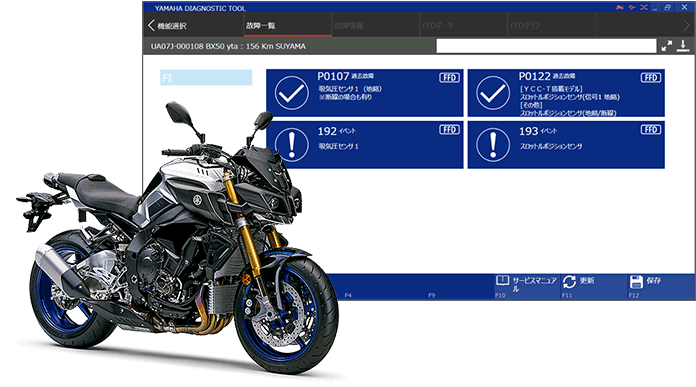Open the 193 event card
The image size is (696, 387).
pos(566,145)
